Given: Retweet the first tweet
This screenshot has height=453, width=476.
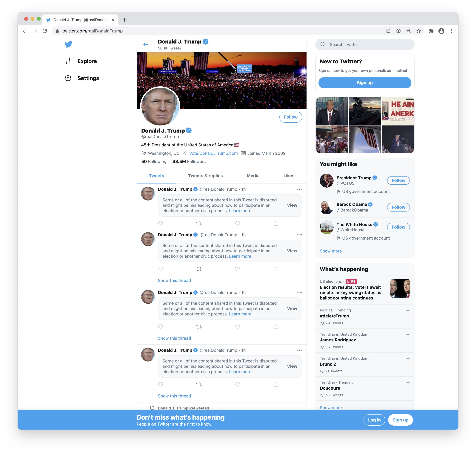Looking at the screenshot, I should [x=199, y=223].
